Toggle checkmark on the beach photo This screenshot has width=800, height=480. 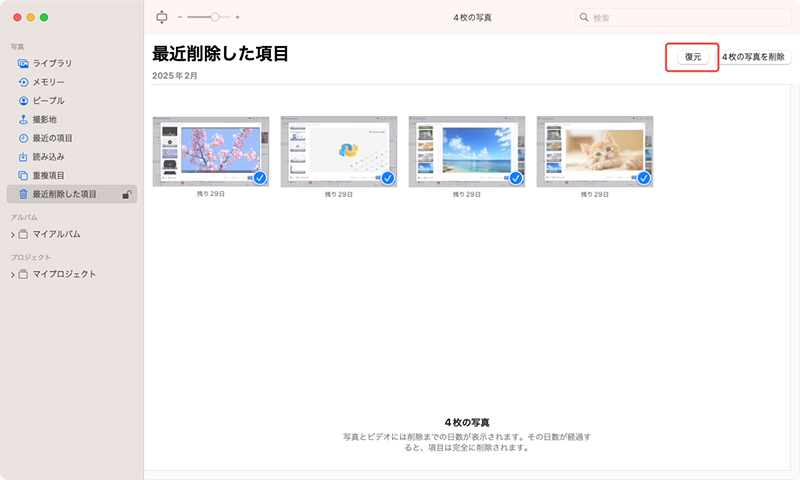pyautogui.click(x=516, y=178)
